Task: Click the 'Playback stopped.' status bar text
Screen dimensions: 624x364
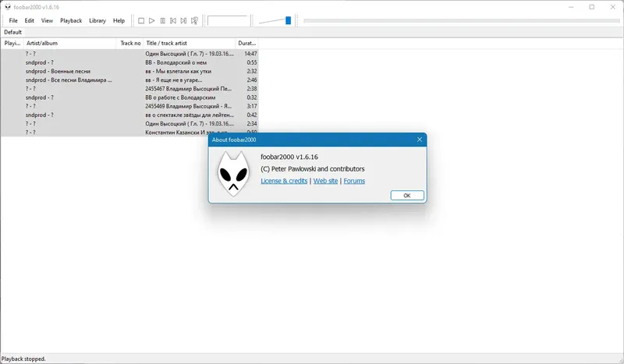Action: click(24, 359)
